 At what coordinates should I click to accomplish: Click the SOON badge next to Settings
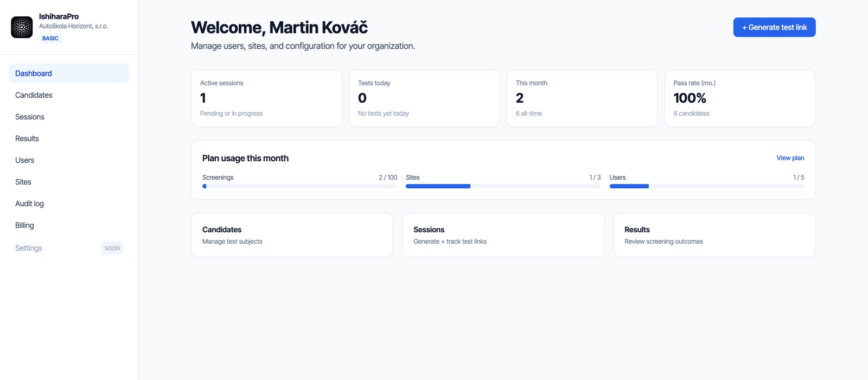pyautogui.click(x=112, y=248)
